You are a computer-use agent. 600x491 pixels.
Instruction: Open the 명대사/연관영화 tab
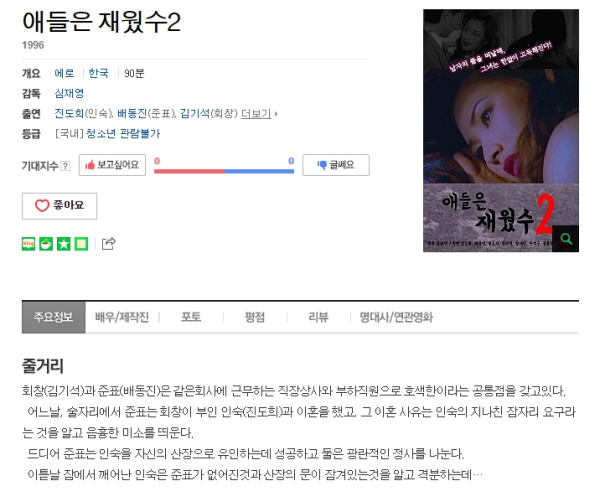(x=396, y=317)
